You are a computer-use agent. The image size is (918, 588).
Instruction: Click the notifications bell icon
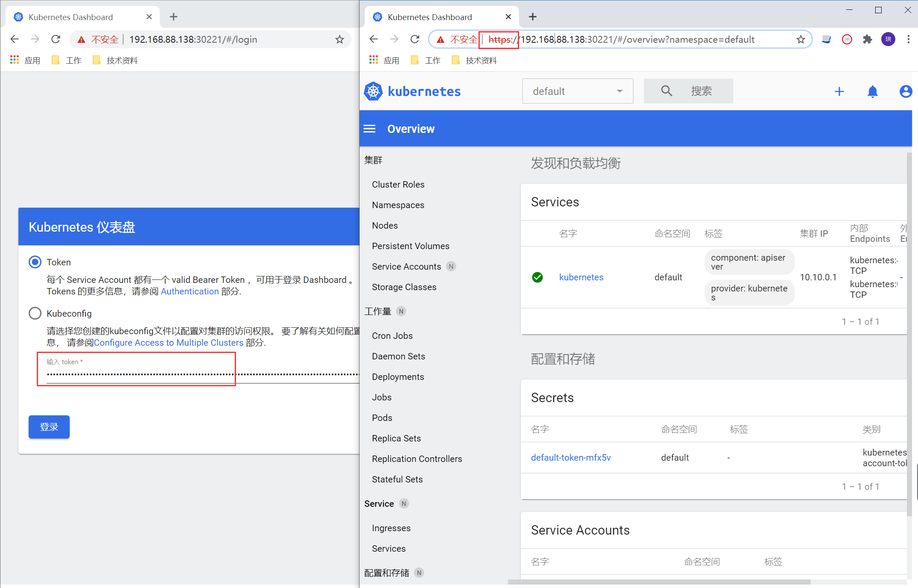point(872,91)
